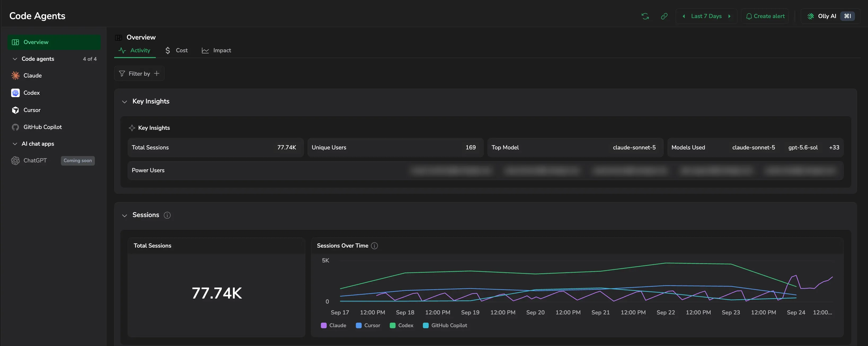Switch to the Activity tab
The height and width of the screenshot is (346, 868).
[x=135, y=51]
